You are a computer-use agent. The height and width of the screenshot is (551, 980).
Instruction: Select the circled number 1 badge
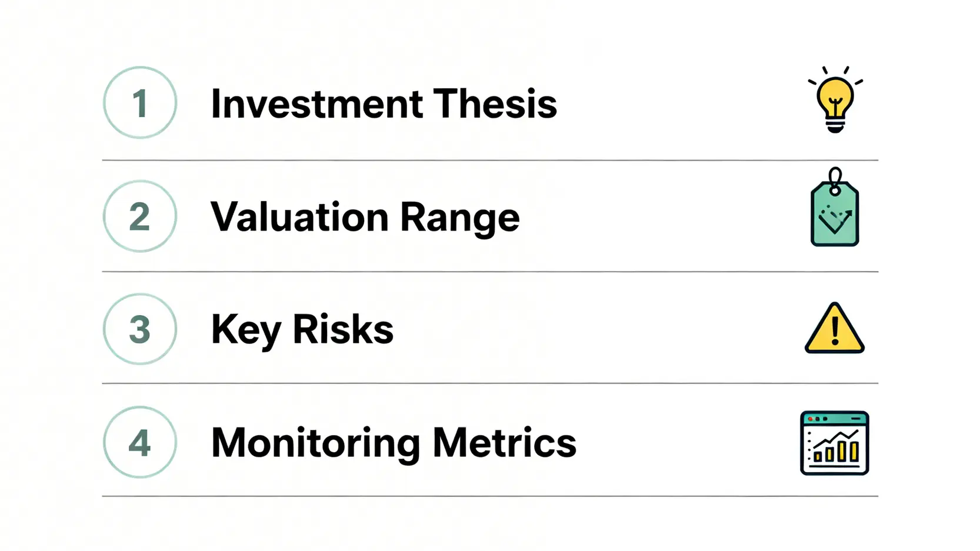(x=140, y=103)
